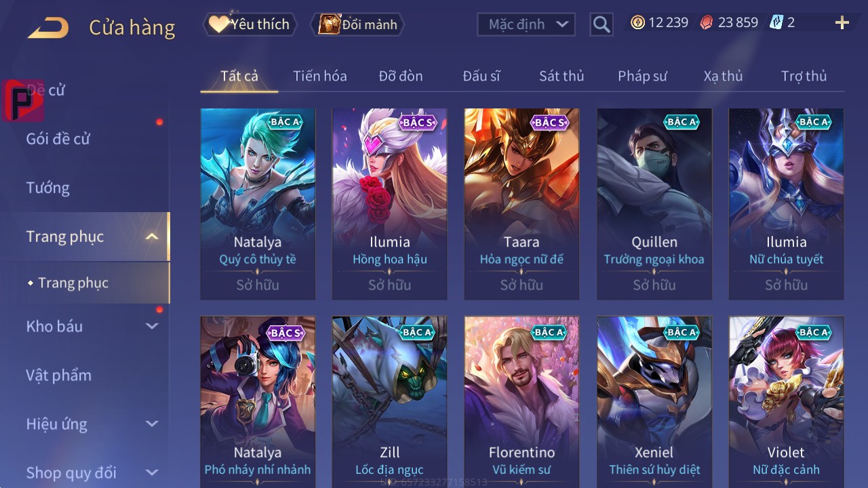Tap the plus icon to add currency
Screen dimensions: 868x488
pyautogui.click(x=842, y=23)
